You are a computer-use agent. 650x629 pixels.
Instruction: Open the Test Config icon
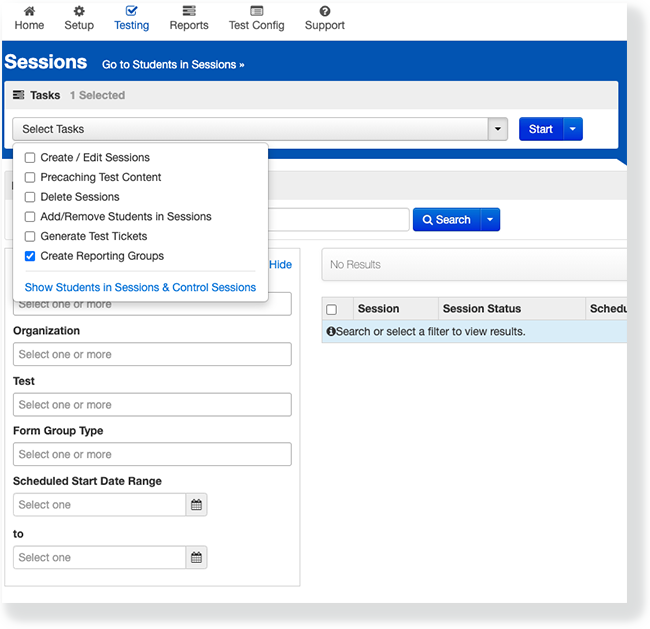[x=256, y=11]
